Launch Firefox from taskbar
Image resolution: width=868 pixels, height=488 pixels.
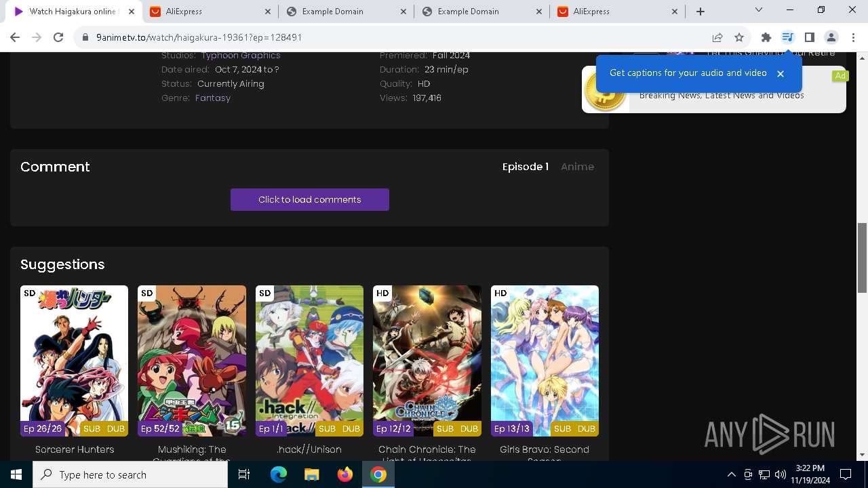[345, 474]
